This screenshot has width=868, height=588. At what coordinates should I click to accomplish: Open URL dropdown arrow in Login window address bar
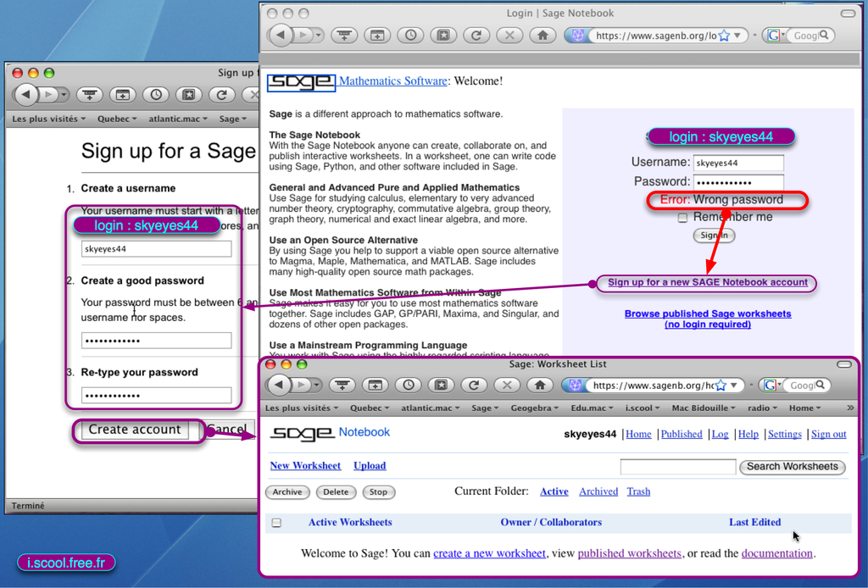click(737, 36)
